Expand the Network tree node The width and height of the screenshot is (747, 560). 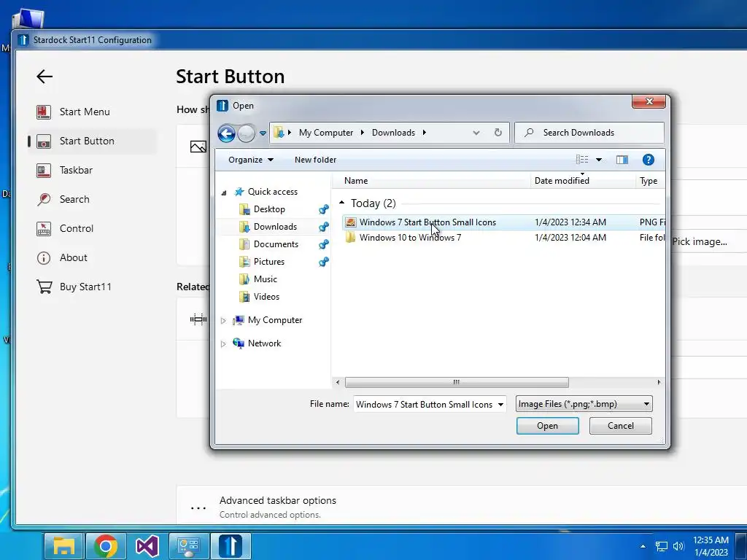click(x=223, y=344)
